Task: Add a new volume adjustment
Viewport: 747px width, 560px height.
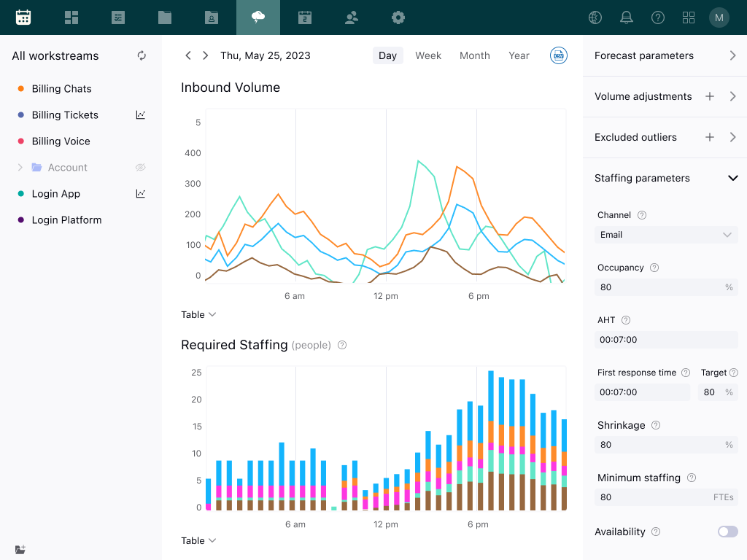Action: (709, 96)
